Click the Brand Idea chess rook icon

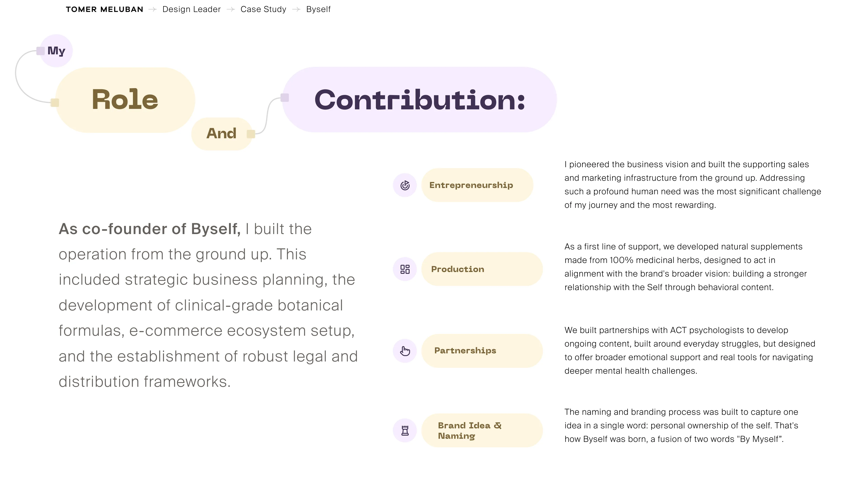(405, 430)
